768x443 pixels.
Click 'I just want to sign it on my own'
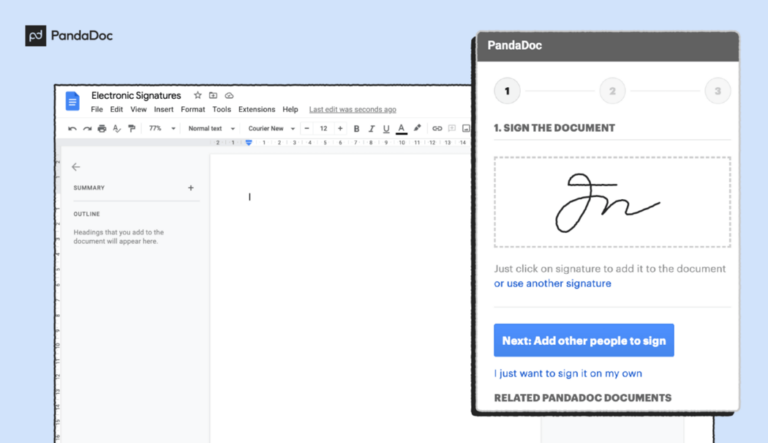click(x=568, y=373)
